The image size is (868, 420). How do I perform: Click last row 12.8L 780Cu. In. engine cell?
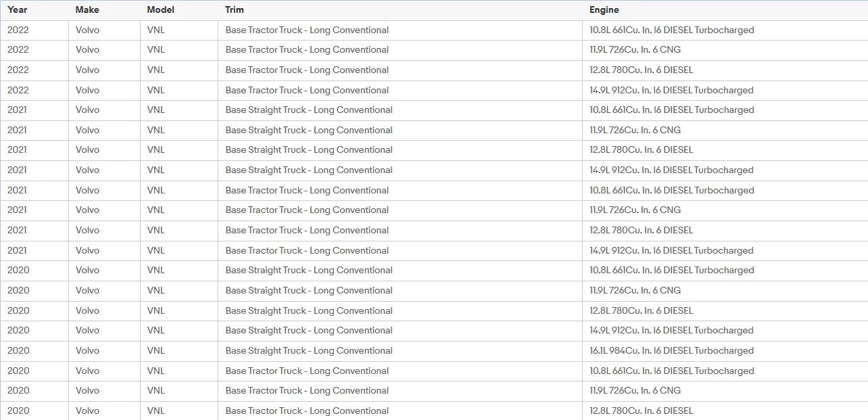(725, 411)
